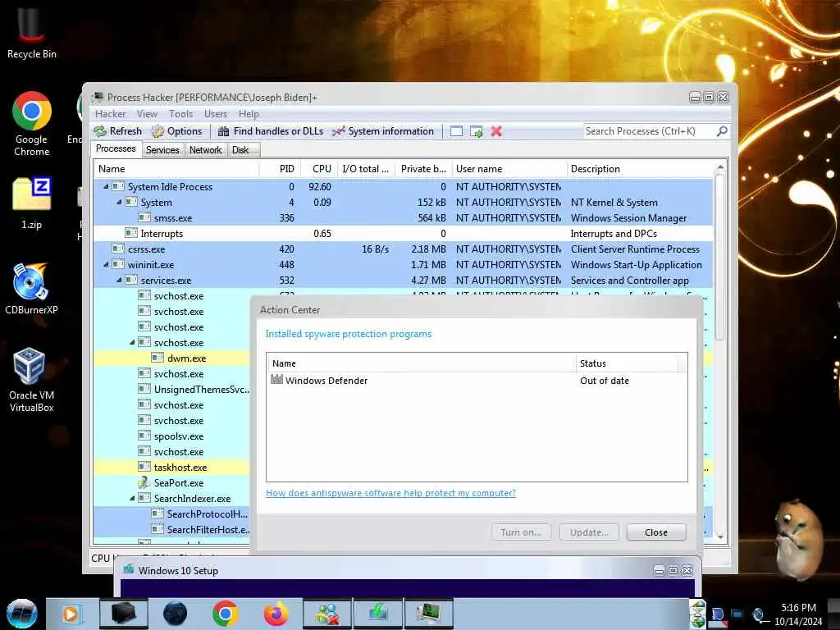Switch to Process Hacker taskbar icon
840x630 pixels.
pyautogui.click(x=429, y=614)
